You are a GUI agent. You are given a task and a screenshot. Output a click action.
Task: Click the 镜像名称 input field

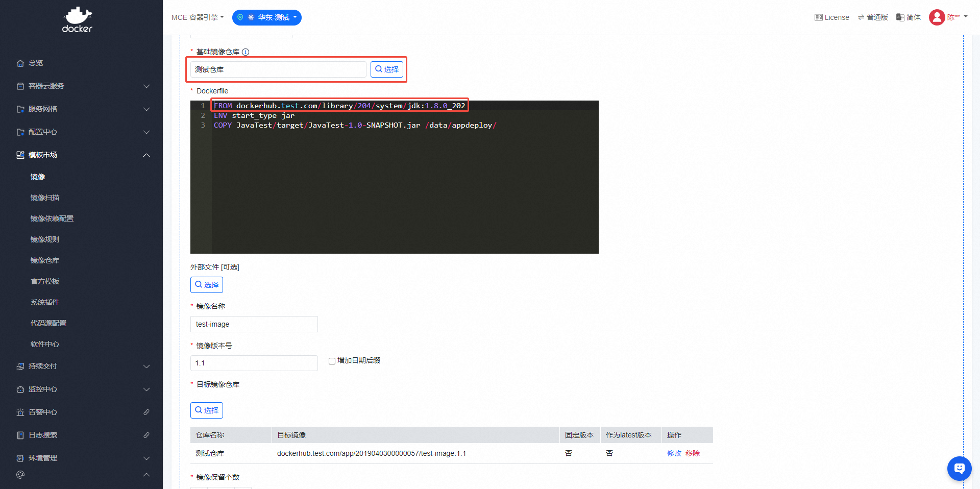(x=254, y=324)
